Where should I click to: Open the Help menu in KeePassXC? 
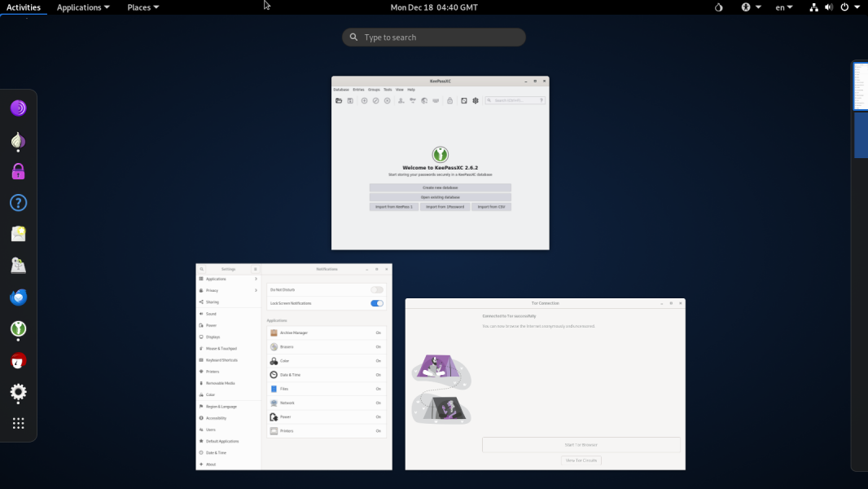tap(411, 90)
